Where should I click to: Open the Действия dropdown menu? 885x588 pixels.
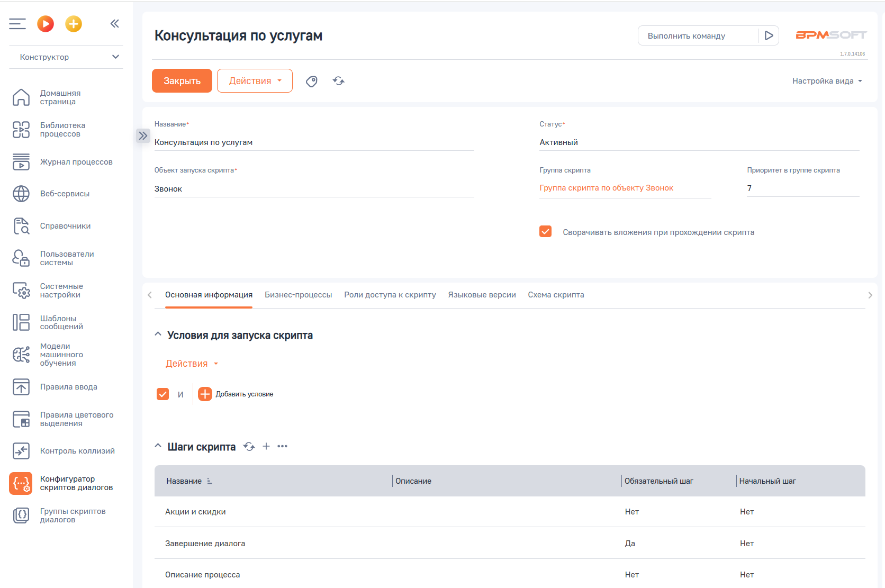pyautogui.click(x=255, y=80)
